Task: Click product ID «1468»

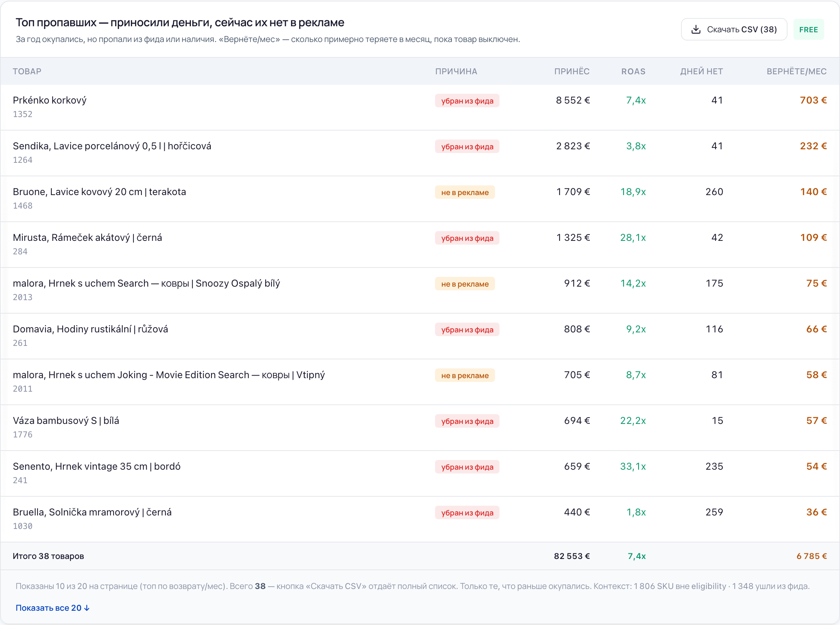Action: 23,206
